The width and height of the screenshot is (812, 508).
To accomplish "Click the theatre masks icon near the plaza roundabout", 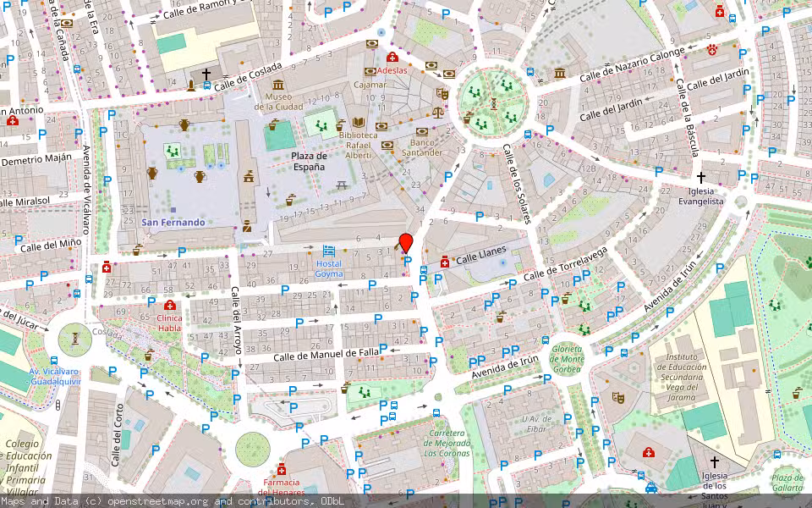I will tap(442, 94).
